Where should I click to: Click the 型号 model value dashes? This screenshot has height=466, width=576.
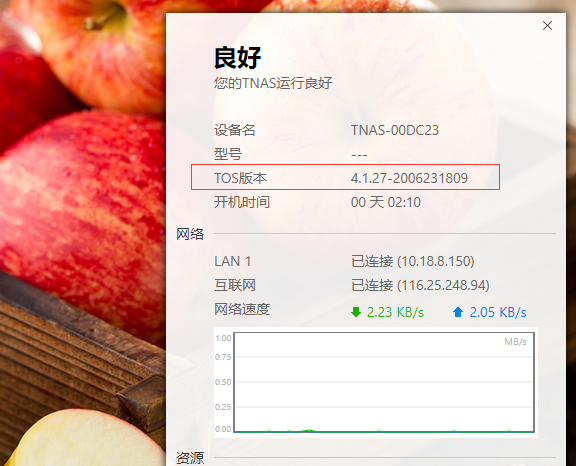(x=359, y=155)
